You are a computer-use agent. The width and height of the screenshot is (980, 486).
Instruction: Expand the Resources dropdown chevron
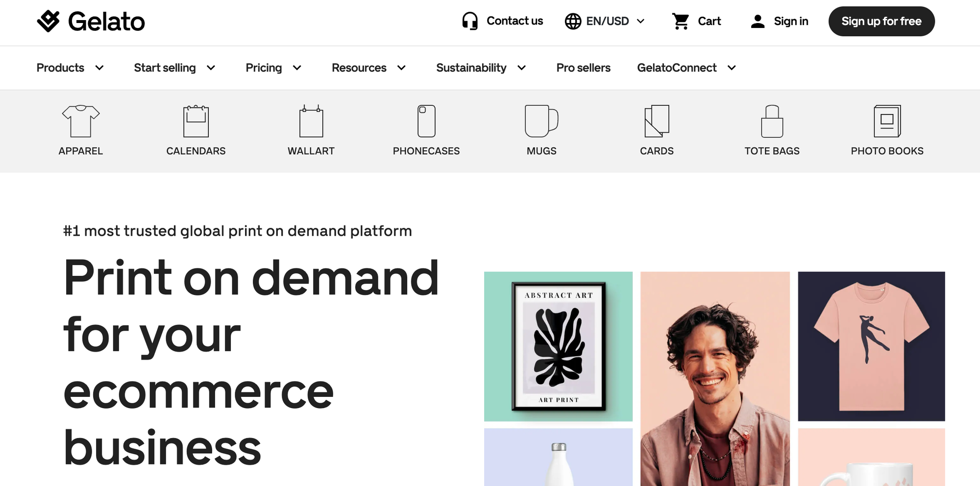402,68
